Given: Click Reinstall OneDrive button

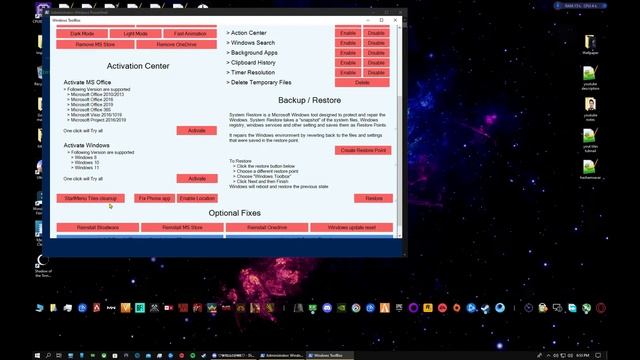Looking at the screenshot, I should [x=267, y=227].
